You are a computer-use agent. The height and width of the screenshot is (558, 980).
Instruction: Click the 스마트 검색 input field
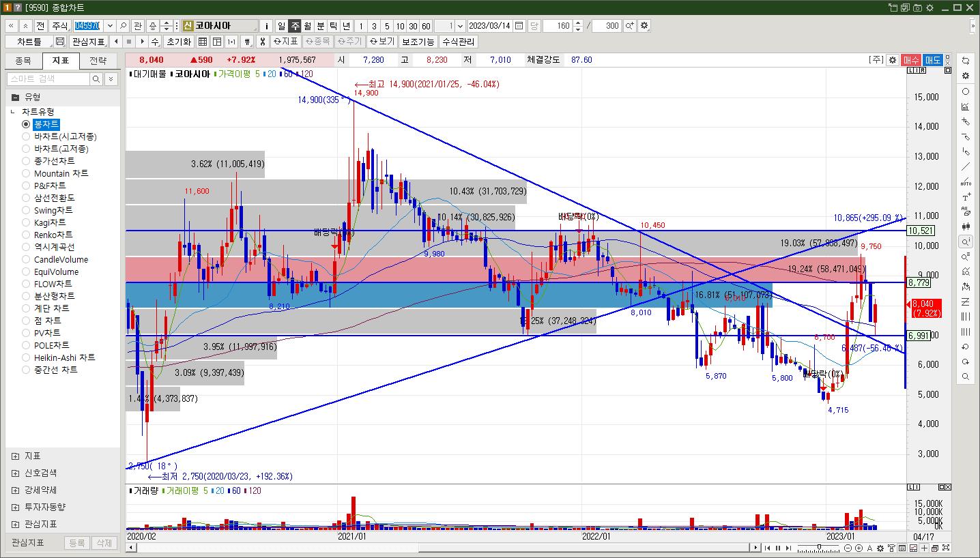pos(48,79)
